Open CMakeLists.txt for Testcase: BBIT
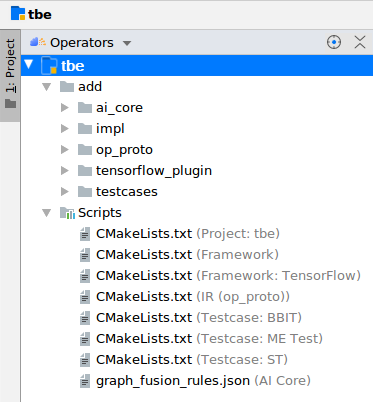373x402 pixels. pyautogui.click(x=199, y=318)
